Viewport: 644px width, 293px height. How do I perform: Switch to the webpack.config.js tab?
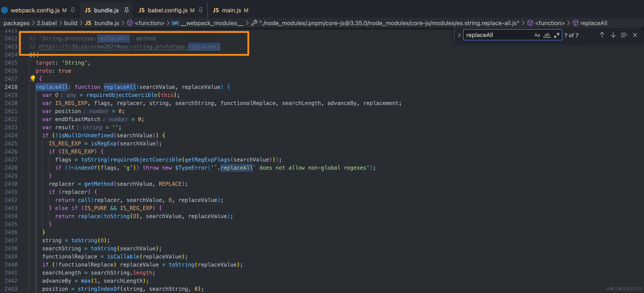point(35,10)
